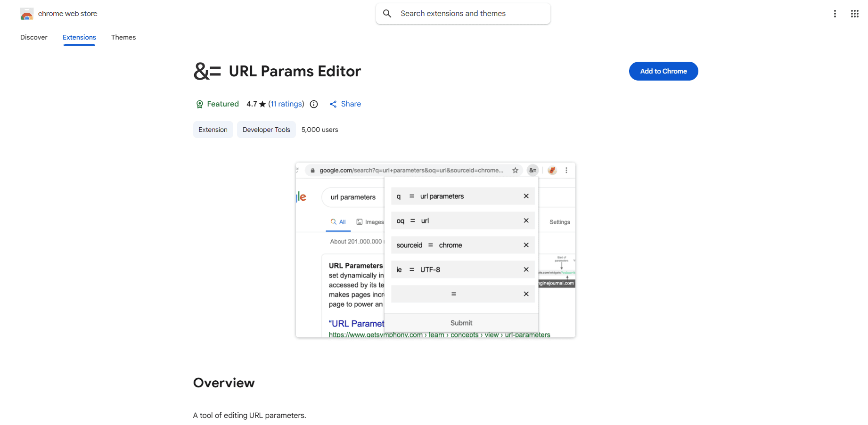Open the 11 ratings link
The width and height of the screenshot is (868, 425).
[x=286, y=104]
